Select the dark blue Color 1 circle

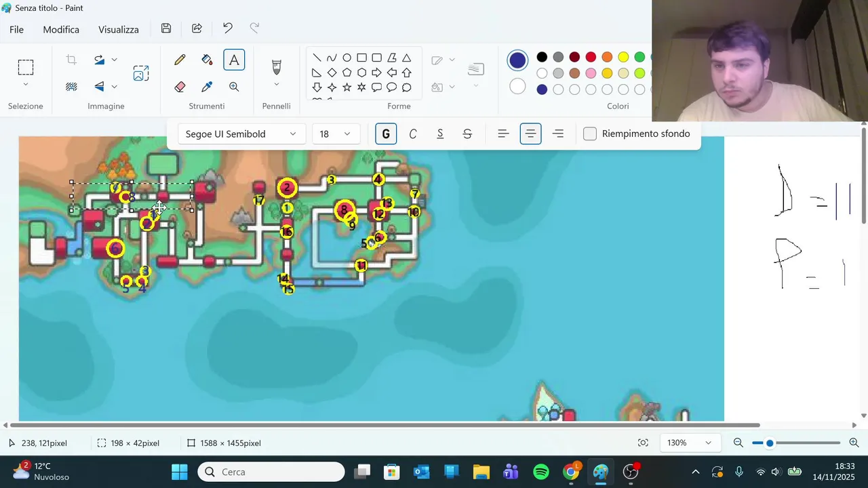517,60
